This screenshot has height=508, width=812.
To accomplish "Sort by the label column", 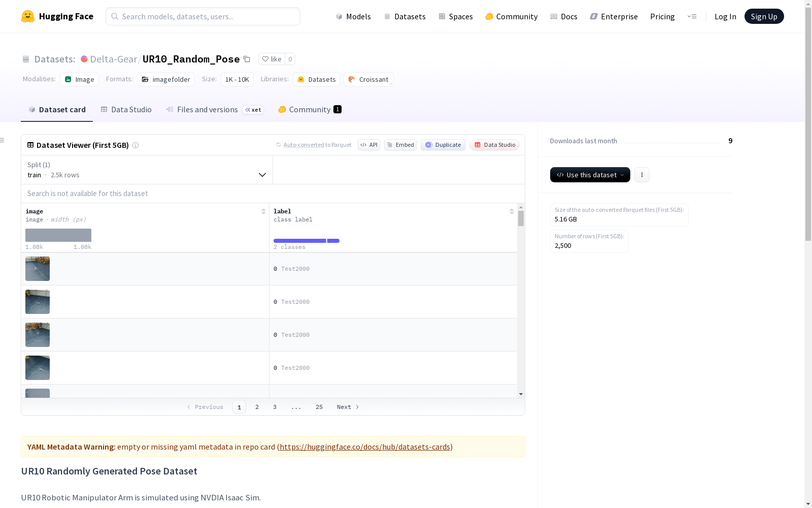I will tap(512, 211).
